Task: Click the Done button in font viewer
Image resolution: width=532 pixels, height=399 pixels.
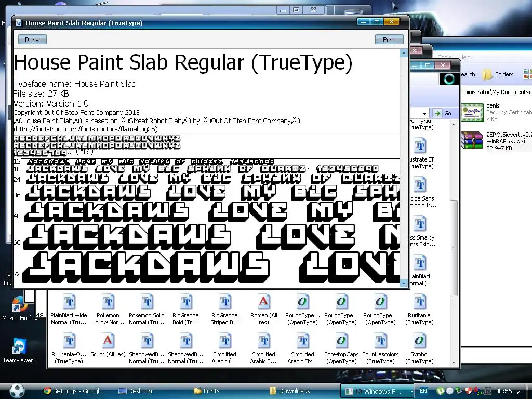Action: [32, 39]
